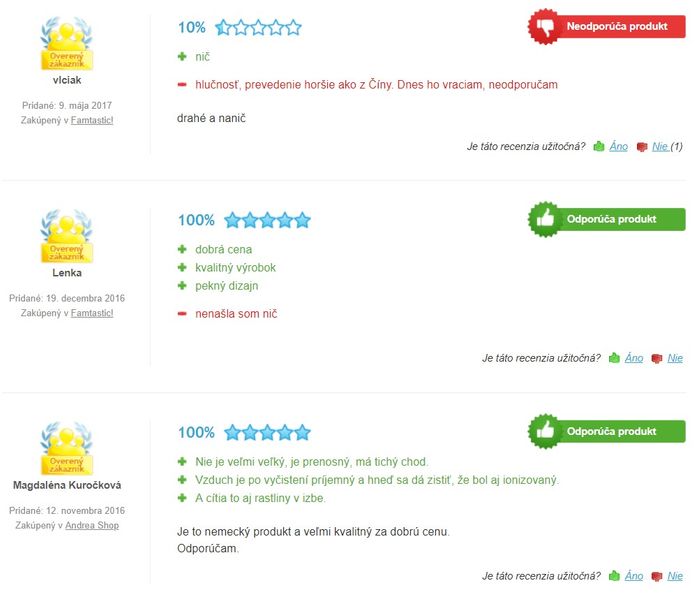This screenshot has height=593, width=700.
Task: Vote Nie on Magdaléna Kuročková's review
Action: [x=675, y=576]
